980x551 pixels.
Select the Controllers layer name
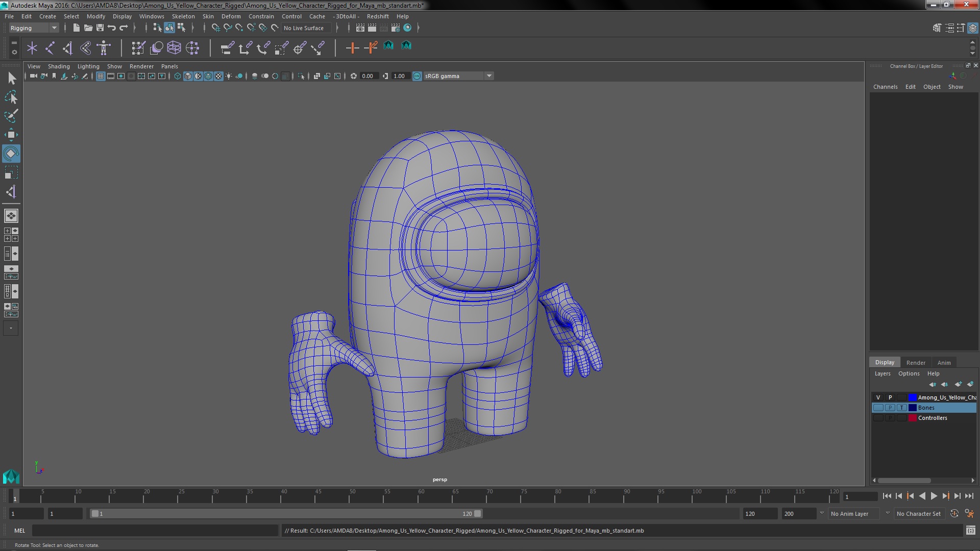tap(933, 418)
